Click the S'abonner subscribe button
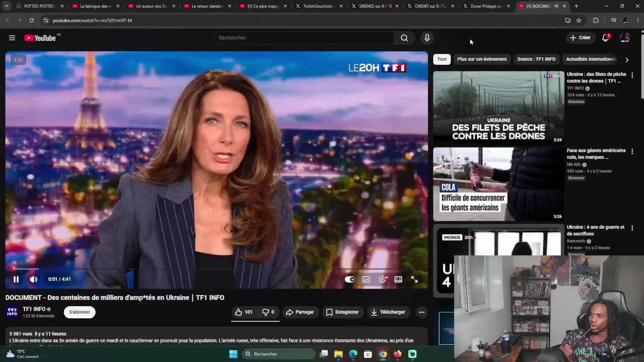 (x=79, y=312)
